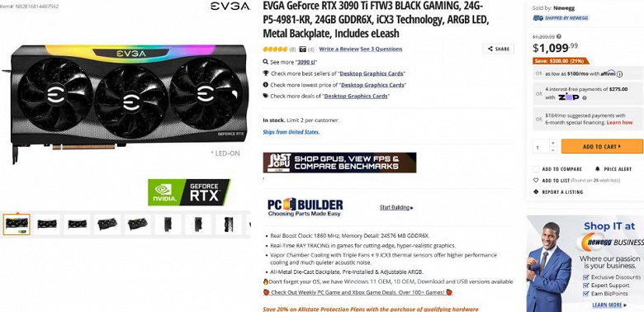Expand Learn More in Newegg Business ad

click(x=609, y=305)
